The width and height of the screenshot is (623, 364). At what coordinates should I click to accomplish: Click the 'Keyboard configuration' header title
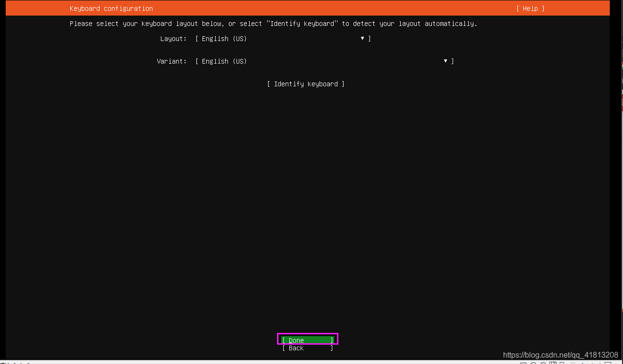pyautogui.click(x=111, y=8)
